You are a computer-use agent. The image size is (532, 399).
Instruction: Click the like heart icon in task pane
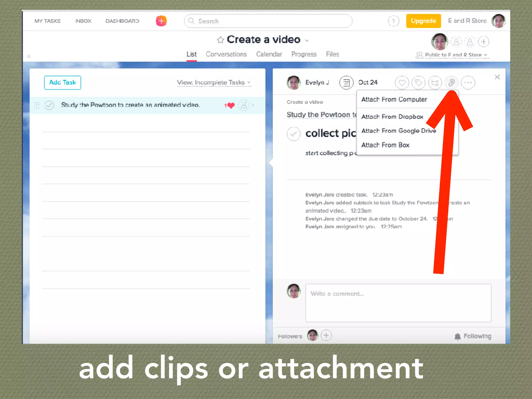click(x=402, y=83)
